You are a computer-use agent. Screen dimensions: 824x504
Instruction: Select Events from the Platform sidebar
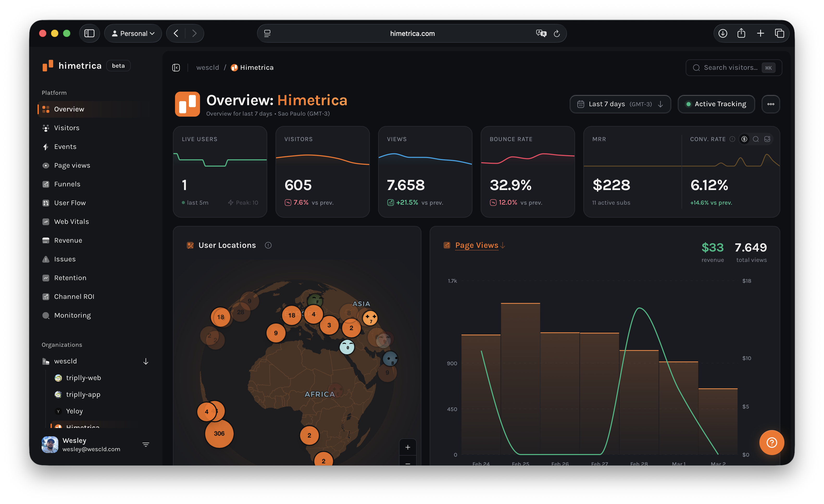[x=65, y=146]
